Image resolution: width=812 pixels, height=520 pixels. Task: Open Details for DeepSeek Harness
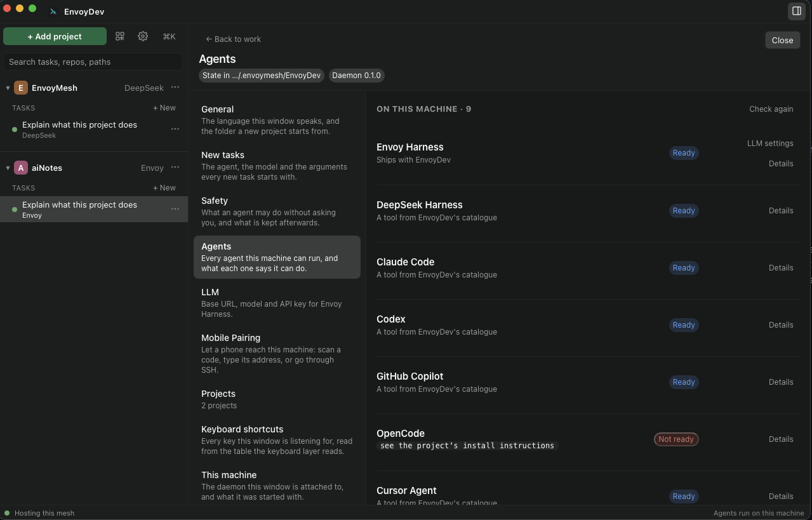pyautogui.click(x=781, y=210)
